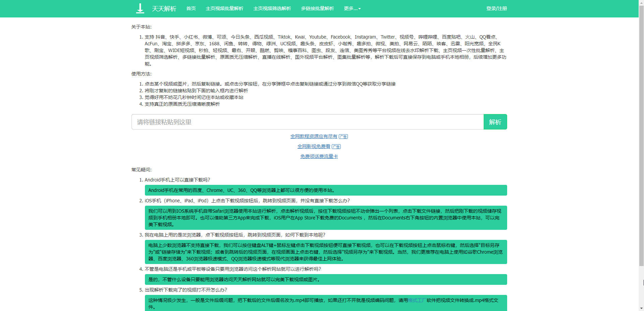Image resolution: width=644 pixels, height=311 pixels.
Task: Expand the 更多... dropdown menu
Action: click(x=352, y=8)
